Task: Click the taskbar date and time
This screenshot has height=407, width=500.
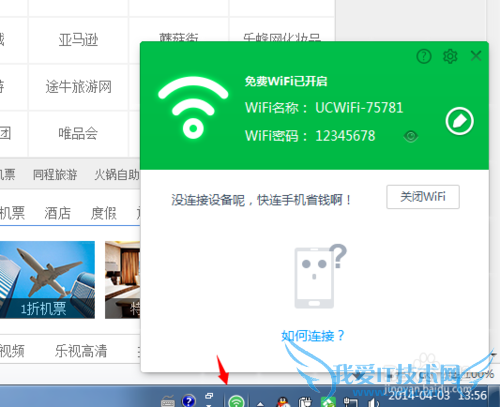Action: pyautogui.click(x=438, y=395)
